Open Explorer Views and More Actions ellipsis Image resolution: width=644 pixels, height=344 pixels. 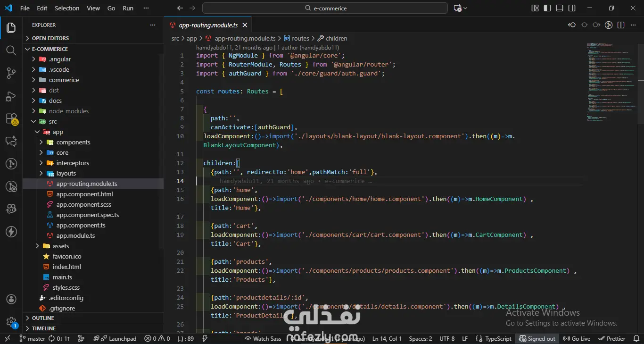[x=152, y=25]
